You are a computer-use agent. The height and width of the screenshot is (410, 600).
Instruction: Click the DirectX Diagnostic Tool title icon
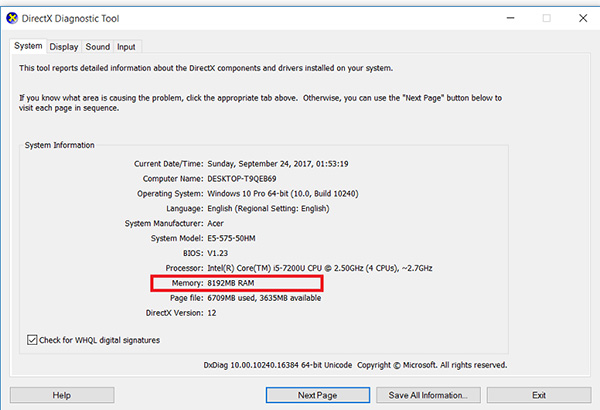[x=12, y=18]
